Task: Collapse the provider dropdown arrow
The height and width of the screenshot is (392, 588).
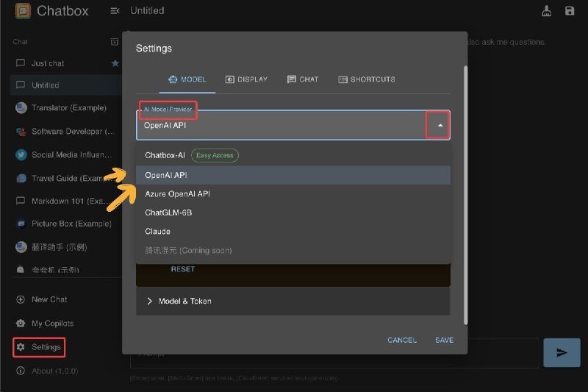Action: click(x=440, y=126)
